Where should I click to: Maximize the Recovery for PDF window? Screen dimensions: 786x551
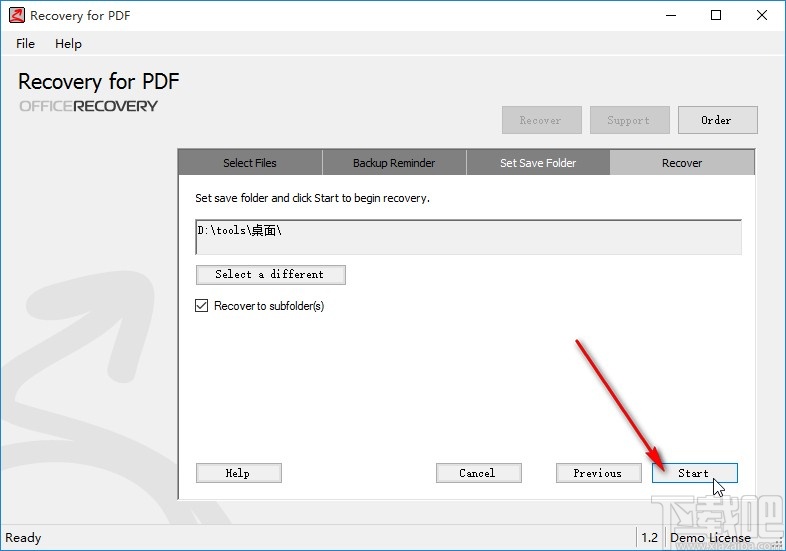point(716,15)
